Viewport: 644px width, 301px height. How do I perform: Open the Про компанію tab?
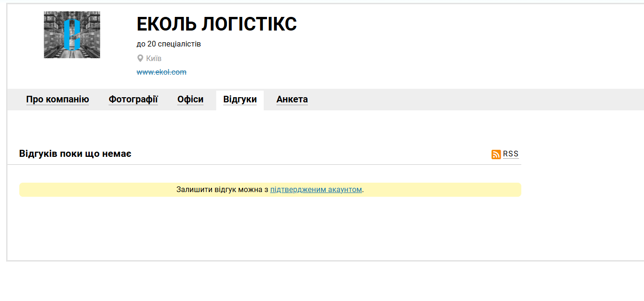(x=57, y=100)
